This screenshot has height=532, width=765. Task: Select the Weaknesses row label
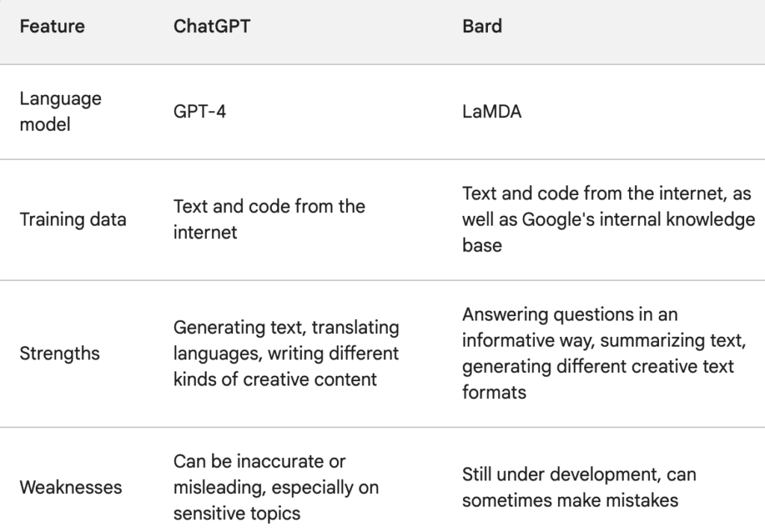(71, 487)
